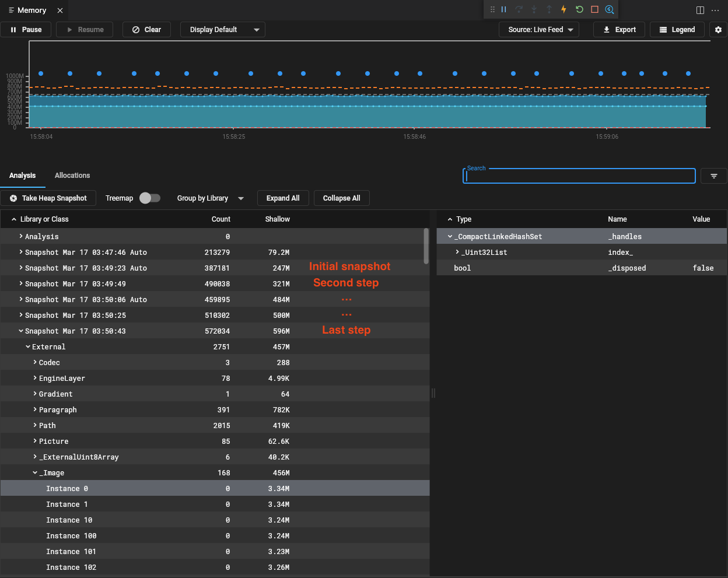Select the Analysis tab
728x578 pixels.
pos(23,176)
